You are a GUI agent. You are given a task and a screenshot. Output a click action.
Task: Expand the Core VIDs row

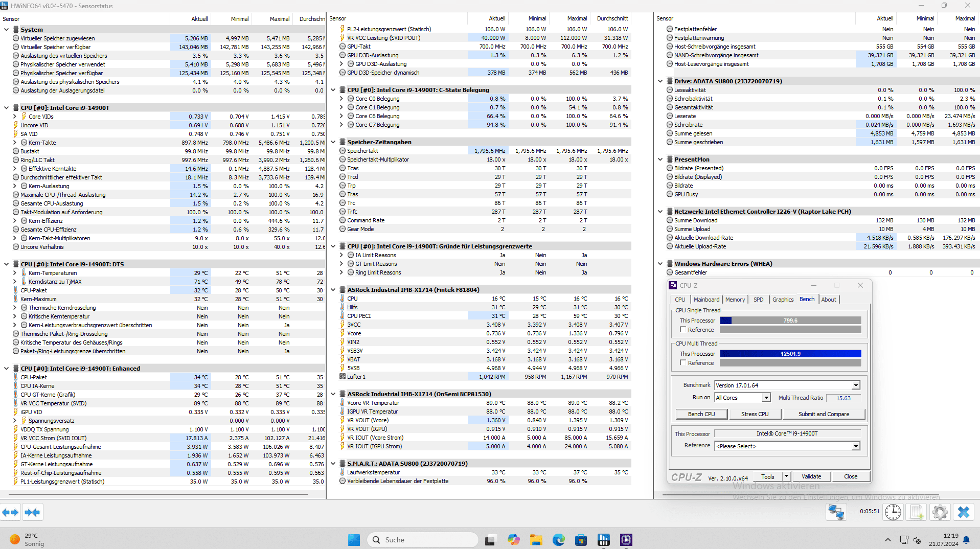(x=15, y=117)
